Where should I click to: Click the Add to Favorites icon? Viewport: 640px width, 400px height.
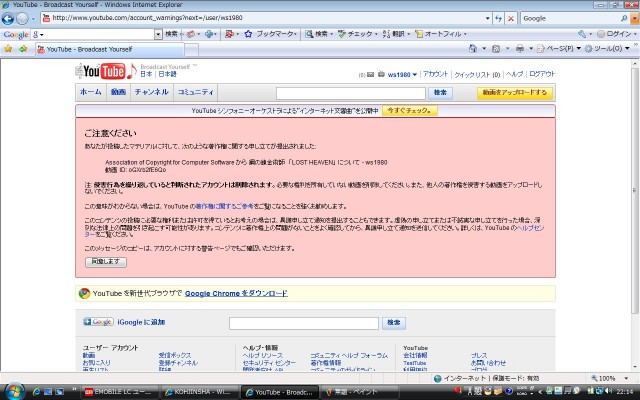coord(23,49)
